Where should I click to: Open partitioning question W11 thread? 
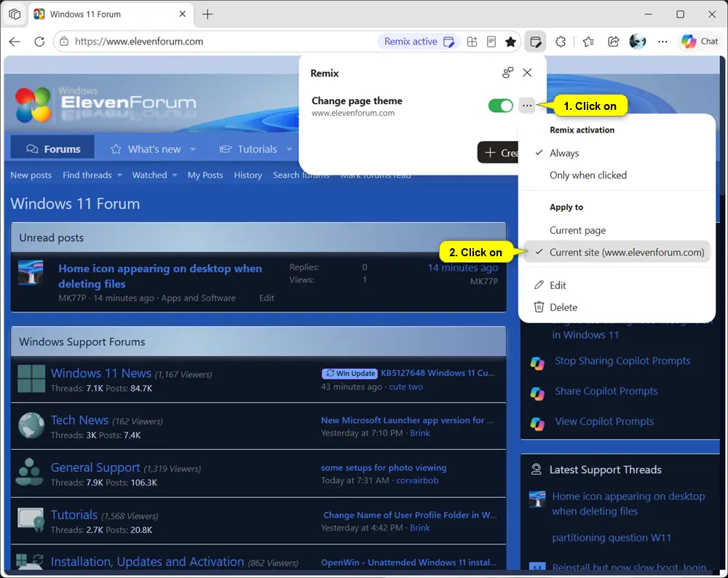tap(612, 538)
